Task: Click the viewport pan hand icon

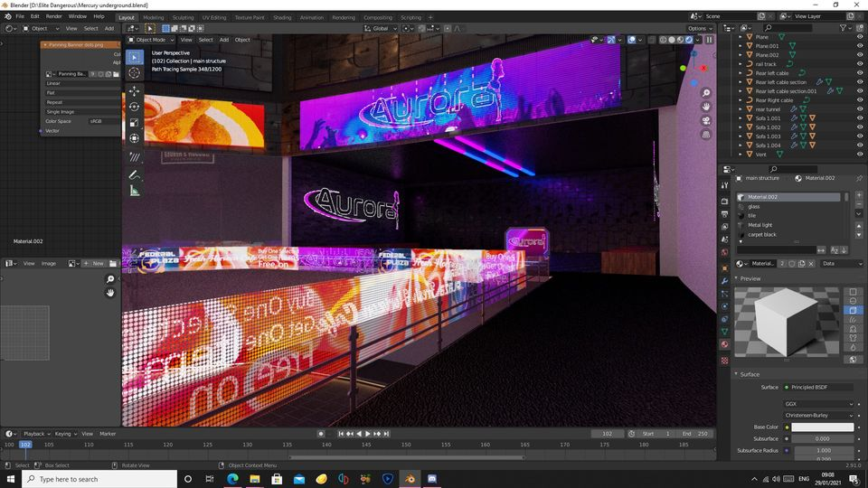Action: tap(706, 107)
